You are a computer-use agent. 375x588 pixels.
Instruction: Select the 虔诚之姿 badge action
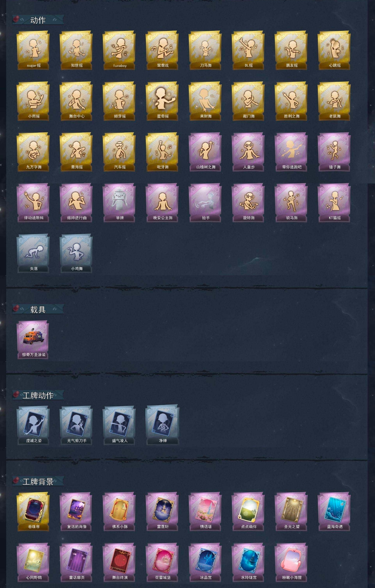point(33,426)
